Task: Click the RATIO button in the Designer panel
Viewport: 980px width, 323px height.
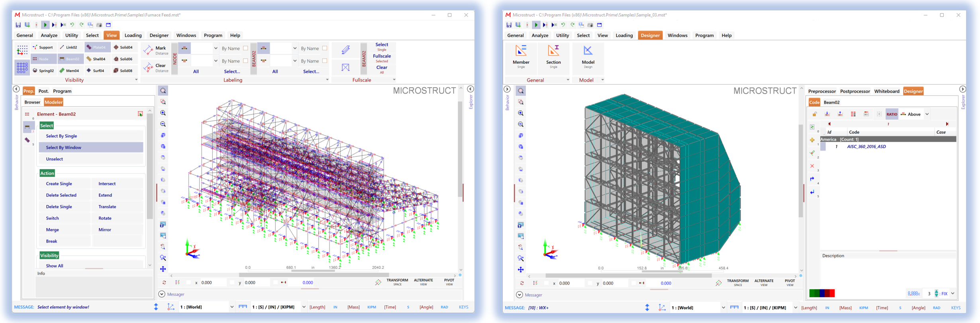Action: point(892,114)
